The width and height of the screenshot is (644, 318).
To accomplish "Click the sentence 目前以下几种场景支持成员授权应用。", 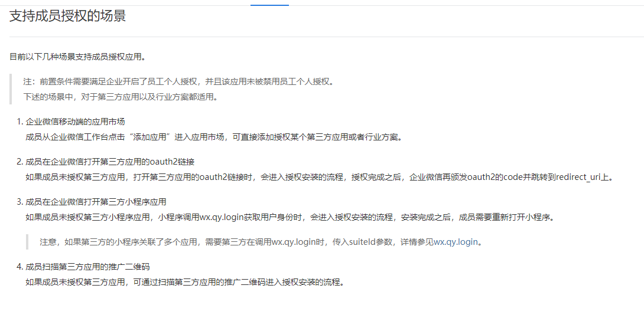I will pos(77,57).
